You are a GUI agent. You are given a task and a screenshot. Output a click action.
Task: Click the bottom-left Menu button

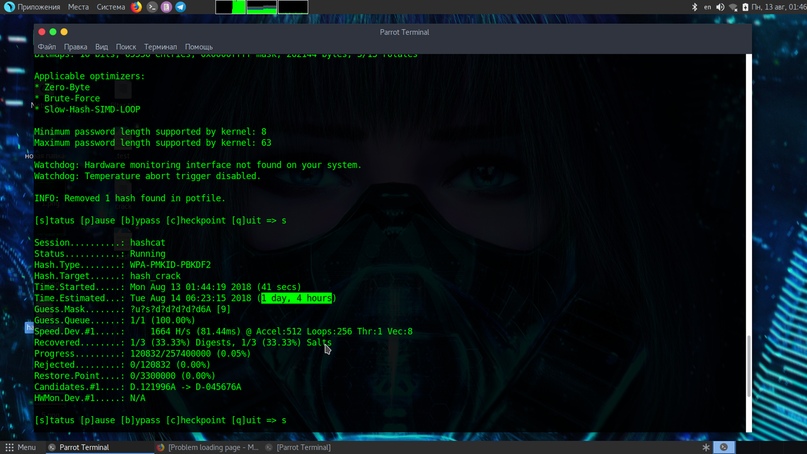pos(20,447)
